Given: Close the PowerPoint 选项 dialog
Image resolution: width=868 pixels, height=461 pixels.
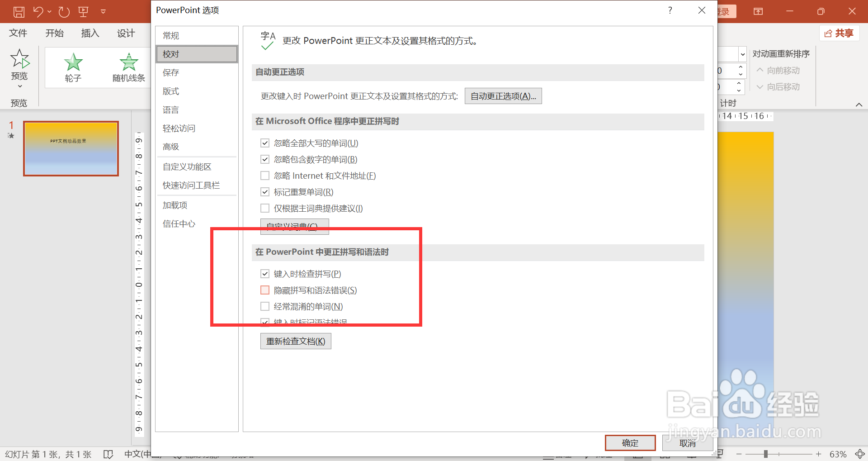Looking at the screenshot, I should [702, 10].
